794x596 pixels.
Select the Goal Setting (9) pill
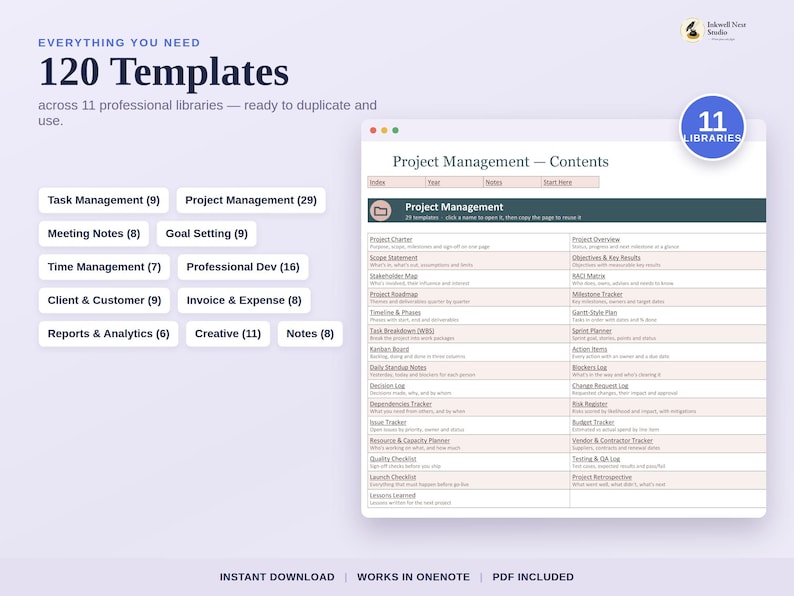[207, 233]
